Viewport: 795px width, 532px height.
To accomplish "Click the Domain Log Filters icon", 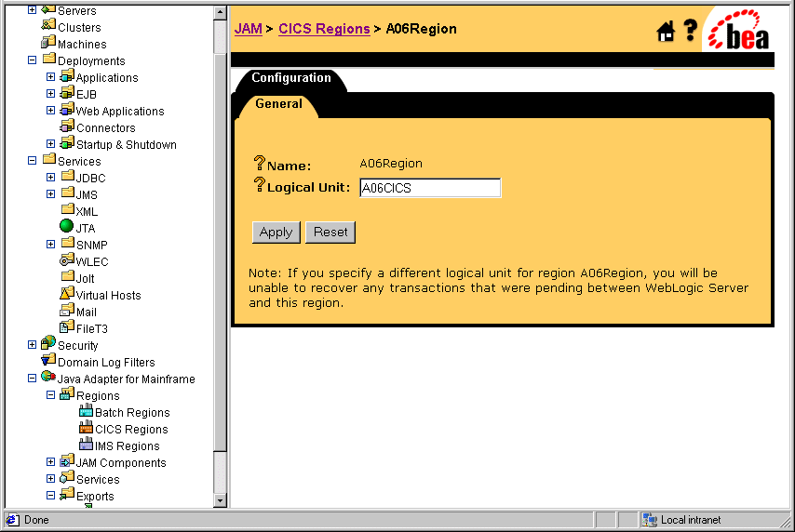I will 48,360.
